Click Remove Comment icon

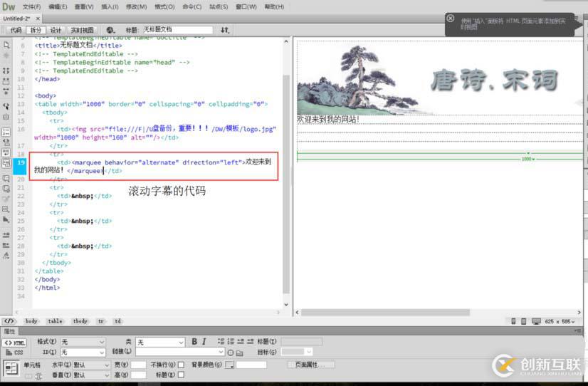pyautogui.click(x=6, y=189)
